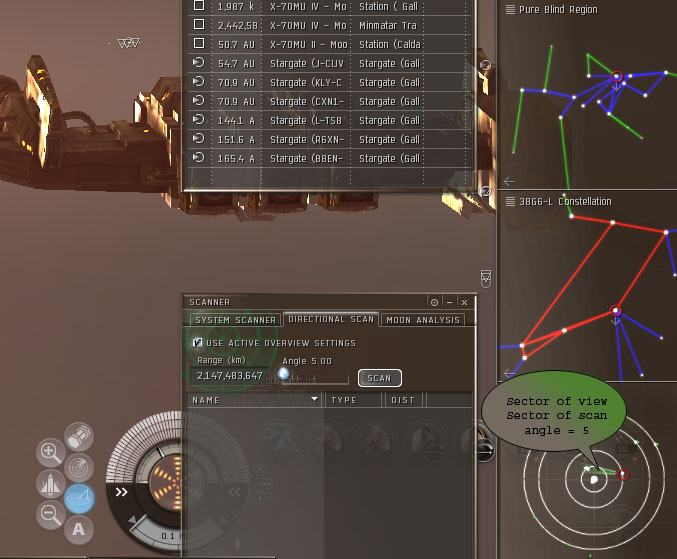Image resolution: width=677 pixels, height=559 pixels.
Task: Select circled current system in constellation map
Action: pos(616,310)
